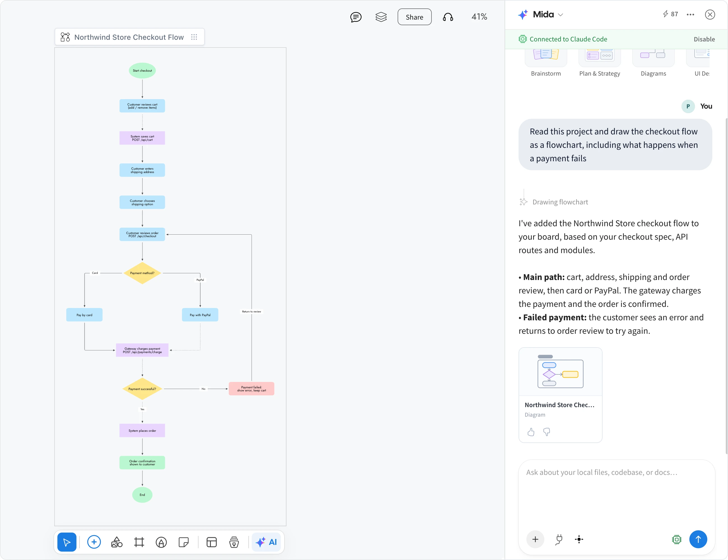The width and height of the screenshot is (728, 560).
Task: Select the Payment failed error node
Action: (x=251, y=389)
